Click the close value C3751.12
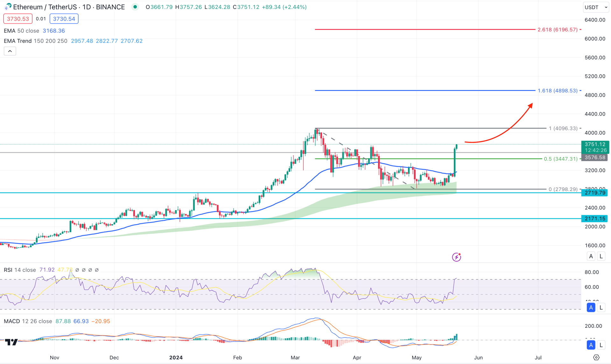611x364 pixels. [246, 7]
